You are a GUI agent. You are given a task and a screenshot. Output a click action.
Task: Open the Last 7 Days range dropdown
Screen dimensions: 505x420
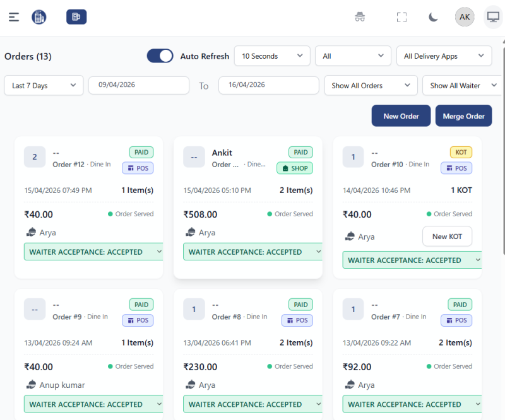(44, 86)
